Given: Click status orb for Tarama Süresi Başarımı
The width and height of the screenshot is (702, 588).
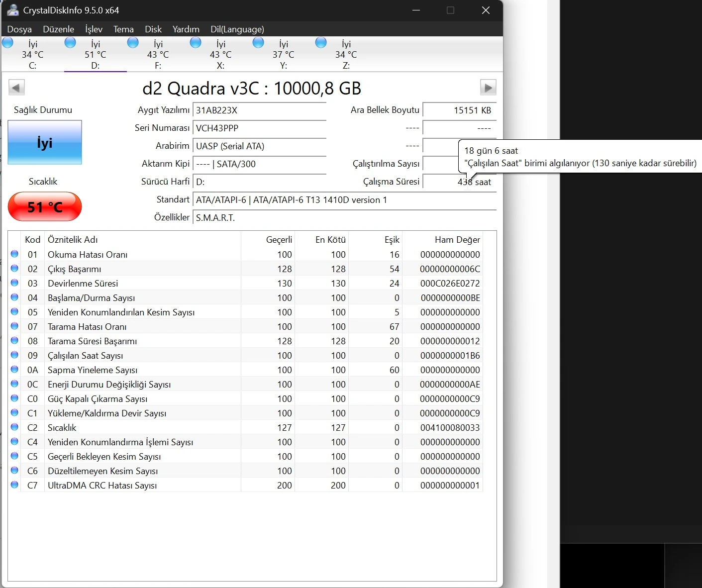Looking at the screenshot, I should pyautogui.click(x=14, y=341).
